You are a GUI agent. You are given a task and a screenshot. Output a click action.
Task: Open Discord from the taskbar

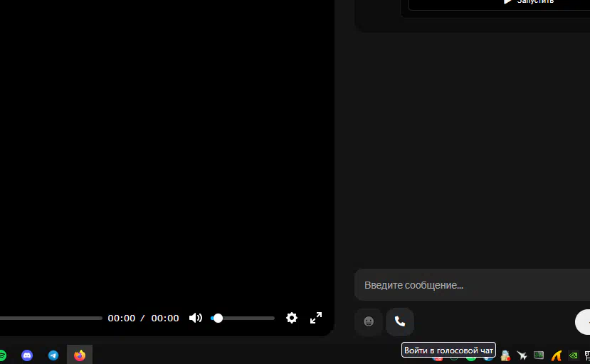point(27,355)
